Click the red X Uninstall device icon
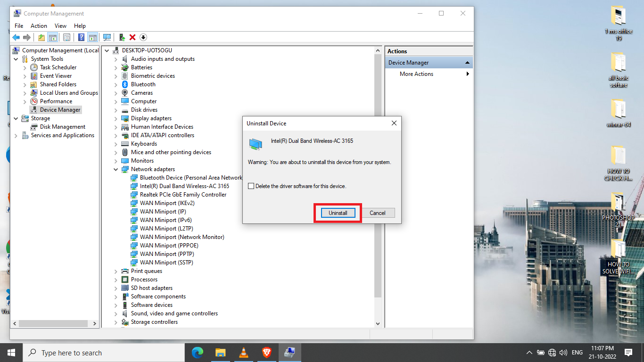644x362 pixels. click(132, 37)
